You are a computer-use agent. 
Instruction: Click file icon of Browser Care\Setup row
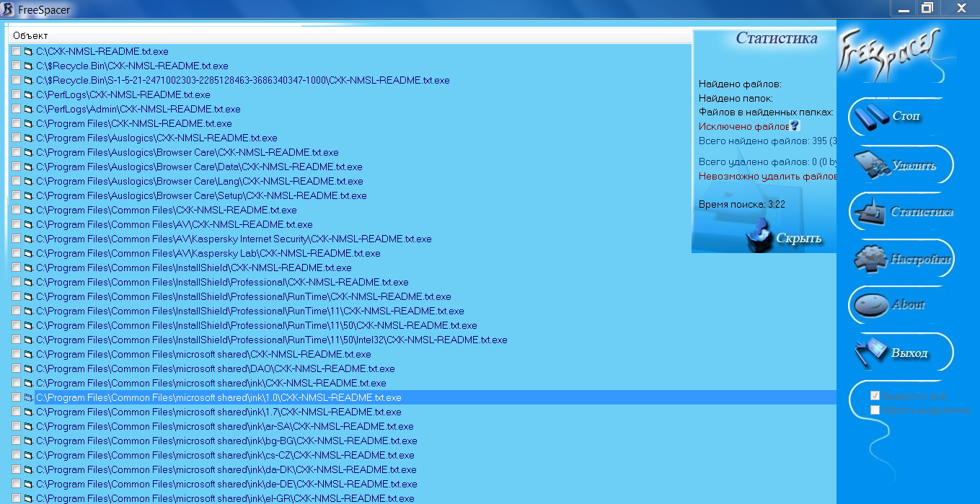[28, 195]
